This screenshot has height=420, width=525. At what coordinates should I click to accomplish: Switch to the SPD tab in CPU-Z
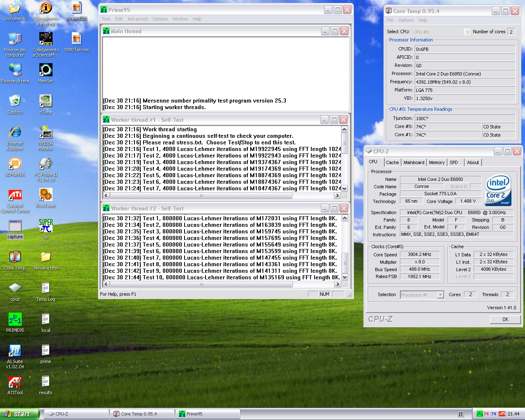[454, 162]
